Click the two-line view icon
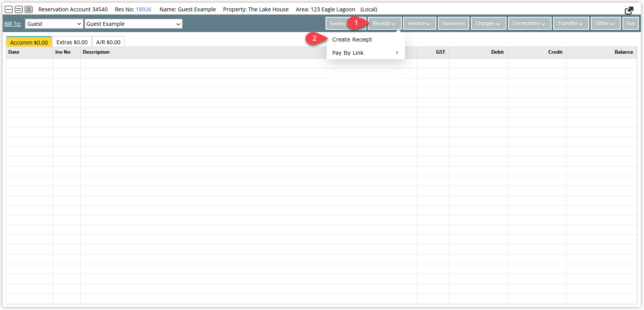This screenshot has height=310, width=644. tap(18, 9)
